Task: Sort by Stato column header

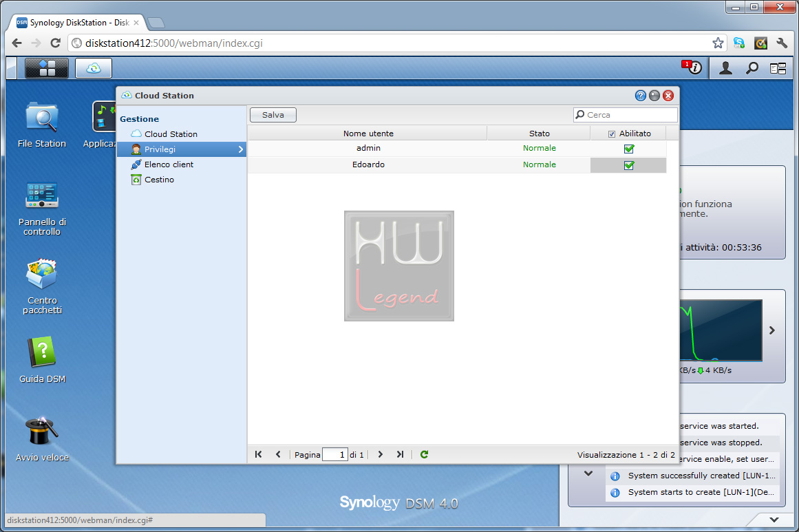Action: [x=539, y=134]
